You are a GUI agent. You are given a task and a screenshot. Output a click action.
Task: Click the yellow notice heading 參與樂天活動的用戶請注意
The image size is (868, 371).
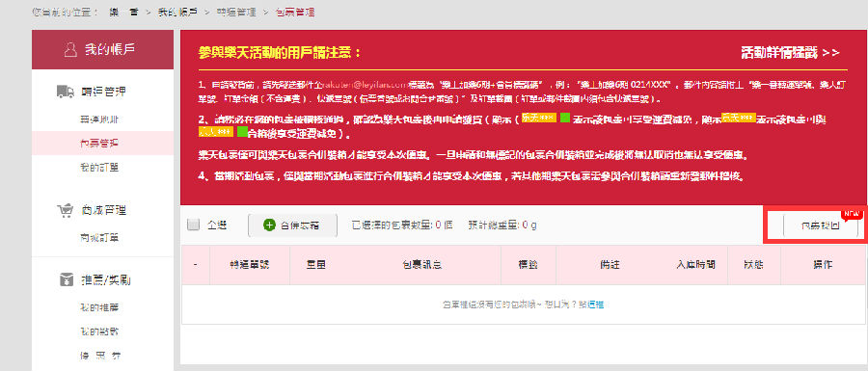(280, 53)
